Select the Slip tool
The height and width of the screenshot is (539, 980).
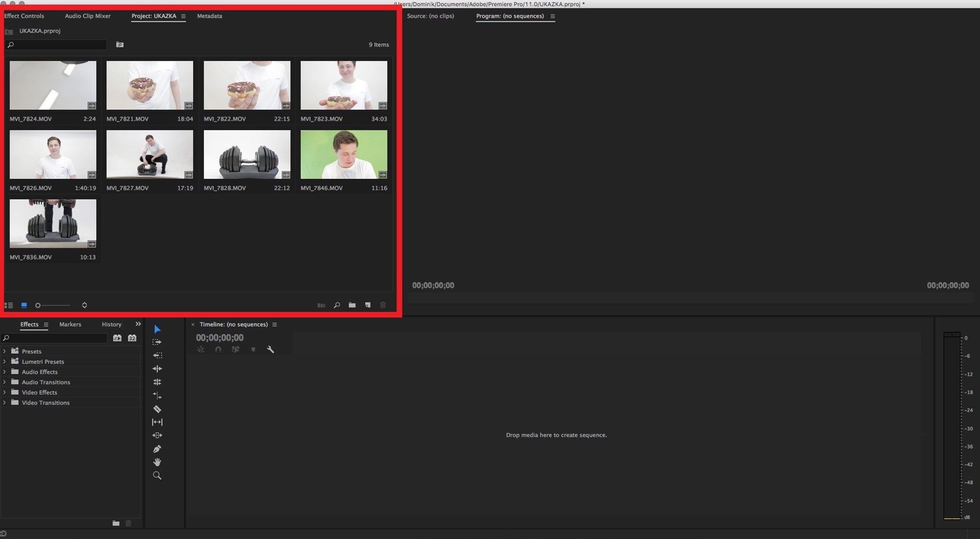click(x=157, y=422)
